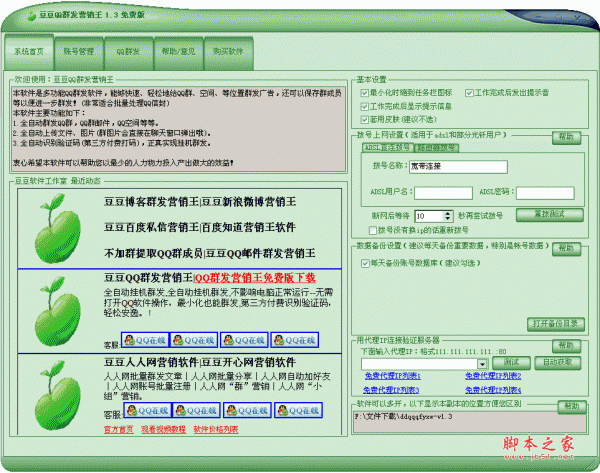This screenshot has height=473, width=600.
Task: Decrease the 断网后等待 seconds value
Action: 448,219
